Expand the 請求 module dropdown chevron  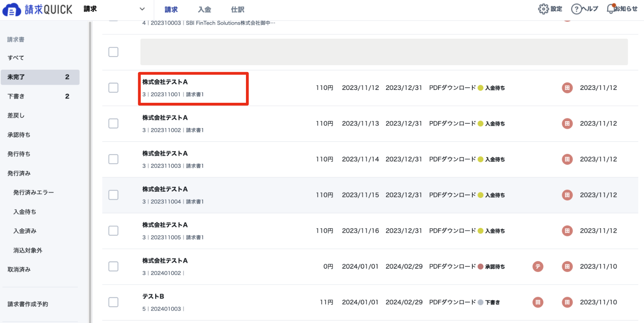[142, 9]
